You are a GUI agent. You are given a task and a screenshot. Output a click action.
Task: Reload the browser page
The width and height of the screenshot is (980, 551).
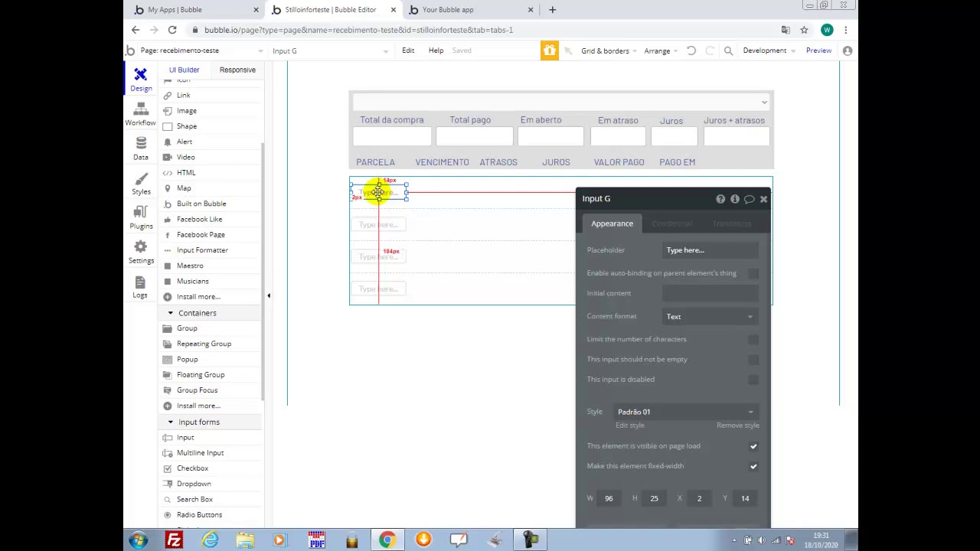[172, 30]
